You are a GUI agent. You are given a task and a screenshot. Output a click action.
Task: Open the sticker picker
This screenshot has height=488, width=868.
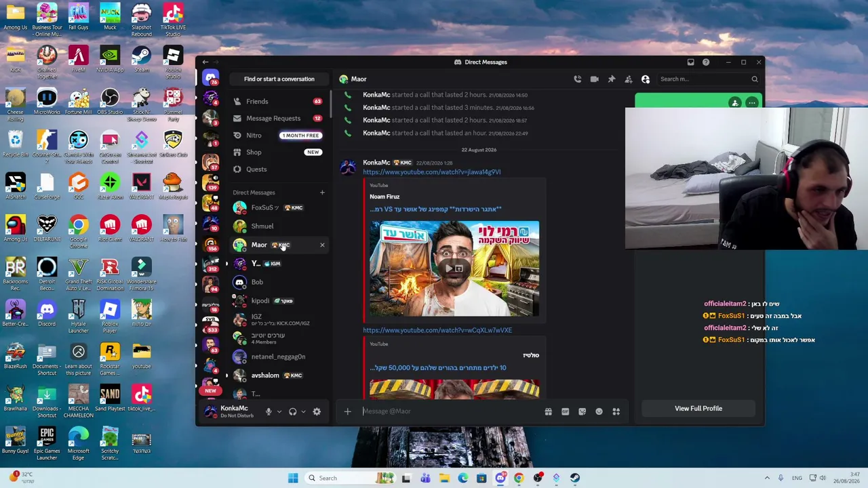(582, 411)
